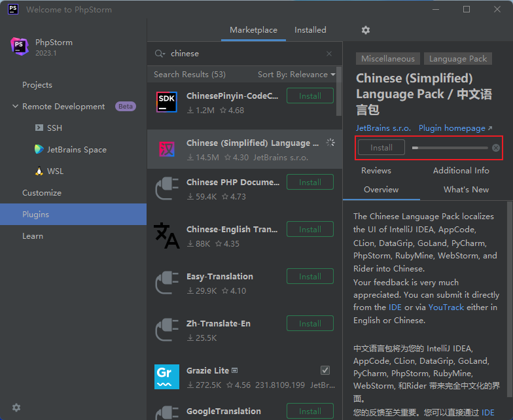The image size is (513, 420).
Task: Collapse the Remote Development section
Action: click(x=15, y=106)
